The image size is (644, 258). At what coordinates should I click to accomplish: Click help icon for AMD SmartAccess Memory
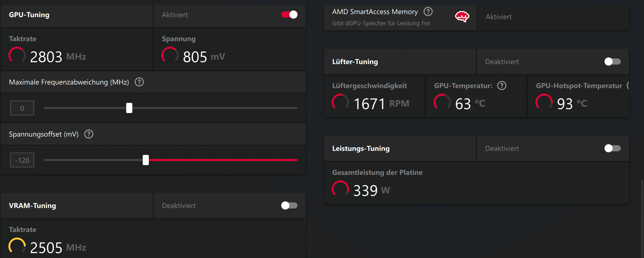click(428, 12)
